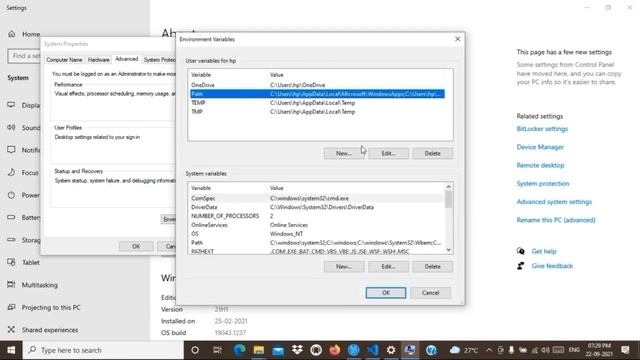This screenshot has height=360, width=640.
Task: Open Rename this PC (advanced) link
Action: coord(556,220)
